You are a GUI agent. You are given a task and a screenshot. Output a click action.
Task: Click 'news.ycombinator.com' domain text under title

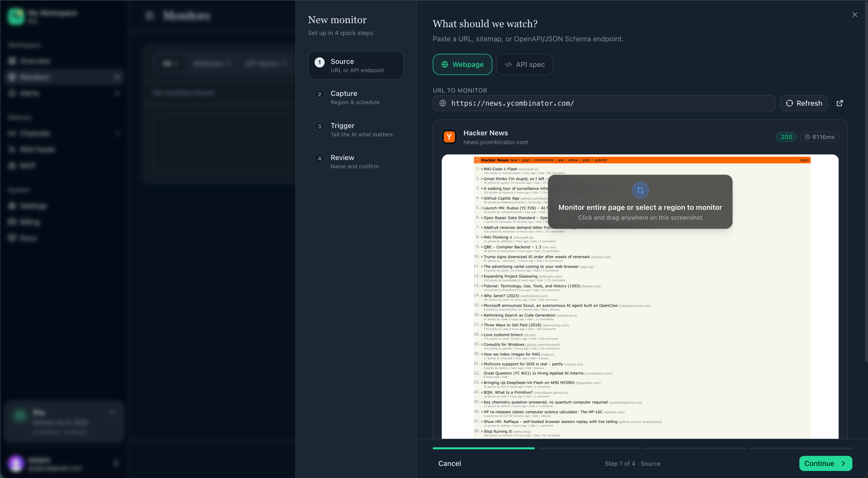(x=496, y=142)
